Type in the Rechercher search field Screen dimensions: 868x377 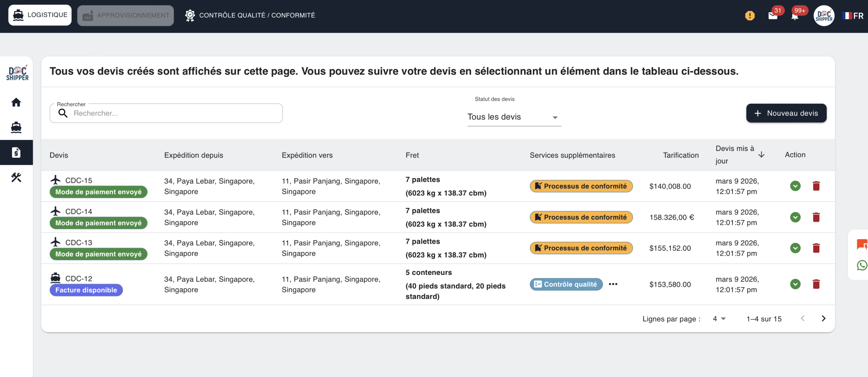166,113
